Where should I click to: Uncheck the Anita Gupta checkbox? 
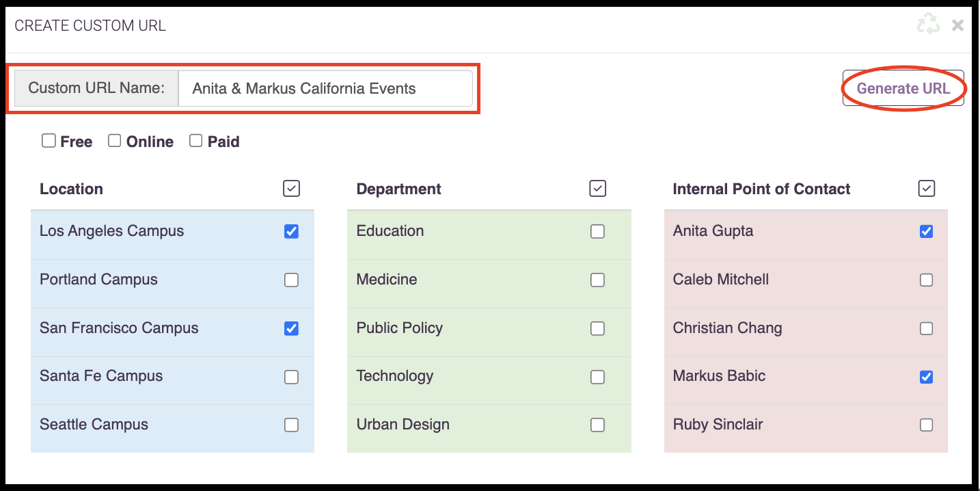click(927, 232)
